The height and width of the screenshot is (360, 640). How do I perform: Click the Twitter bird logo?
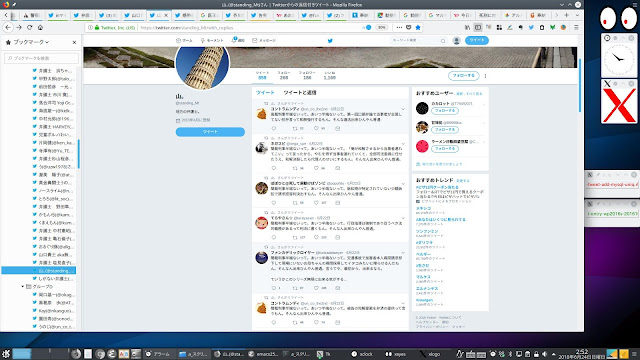click(330, 40)
